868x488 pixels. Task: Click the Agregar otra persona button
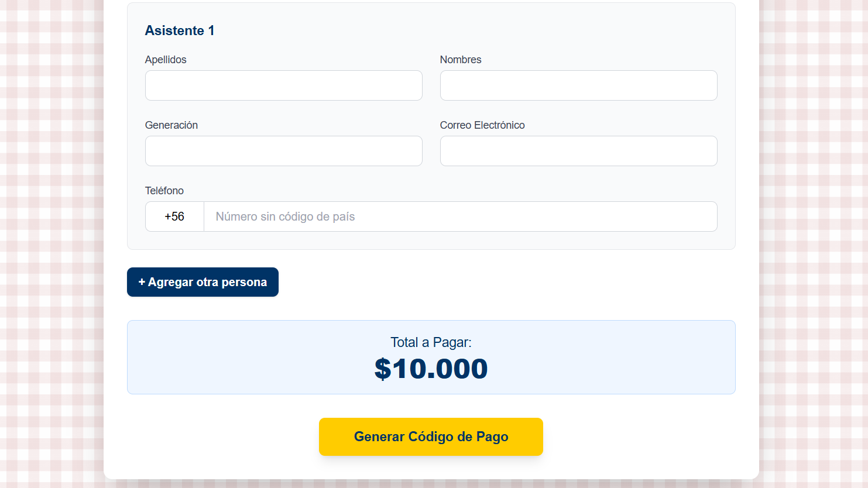pyautogui.click(x=203, y=281)
